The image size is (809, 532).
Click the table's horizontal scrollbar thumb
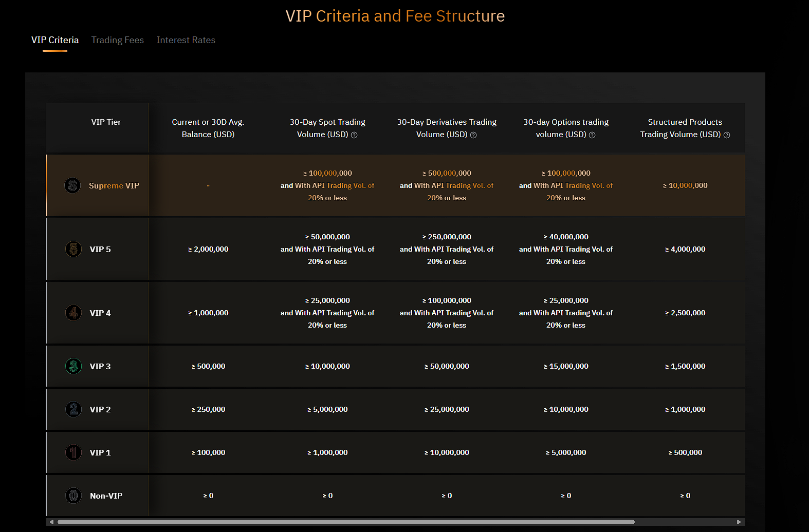pyautogui.click(x=345, y=522)
